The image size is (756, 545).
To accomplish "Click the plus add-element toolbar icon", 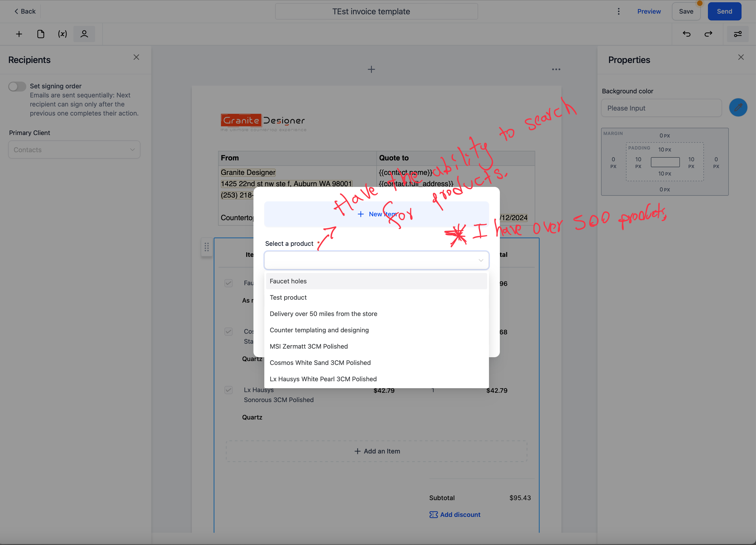I will click(19, 34).
